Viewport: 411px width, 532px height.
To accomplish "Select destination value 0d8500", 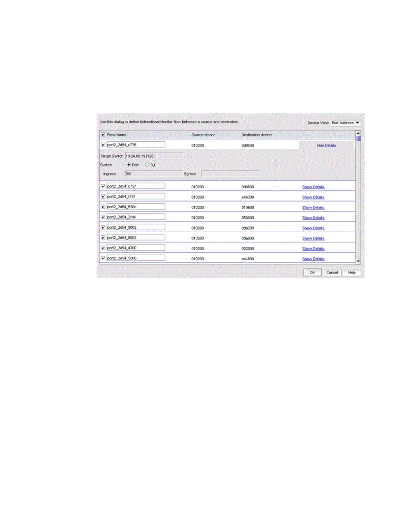I will [248, 146].
